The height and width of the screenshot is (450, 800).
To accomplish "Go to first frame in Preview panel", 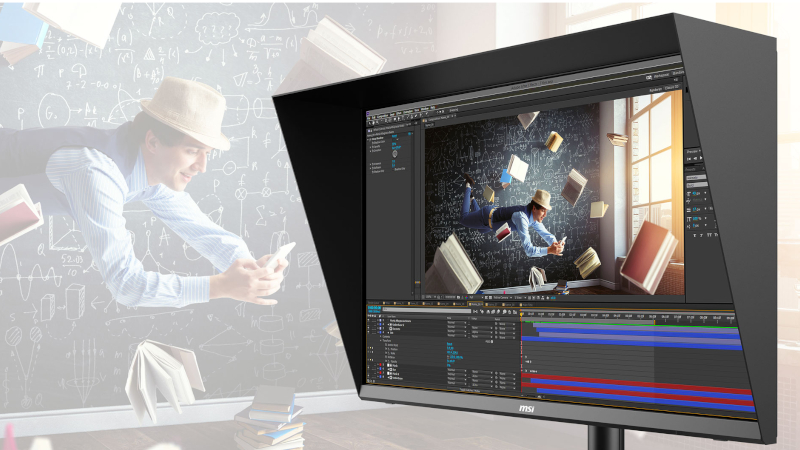I will coord(689,159).
